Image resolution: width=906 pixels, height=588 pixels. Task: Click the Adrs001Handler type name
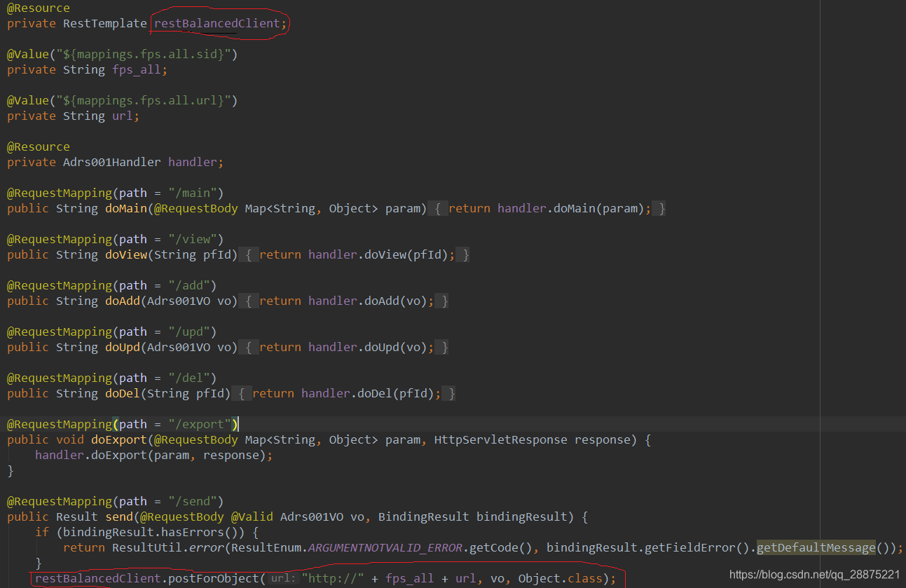[112, 162]
